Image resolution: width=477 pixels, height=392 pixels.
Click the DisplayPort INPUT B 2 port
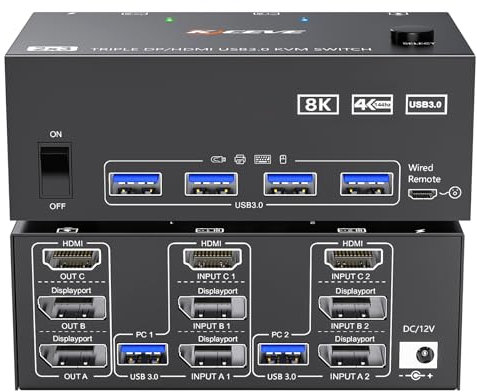coord(353,308)
